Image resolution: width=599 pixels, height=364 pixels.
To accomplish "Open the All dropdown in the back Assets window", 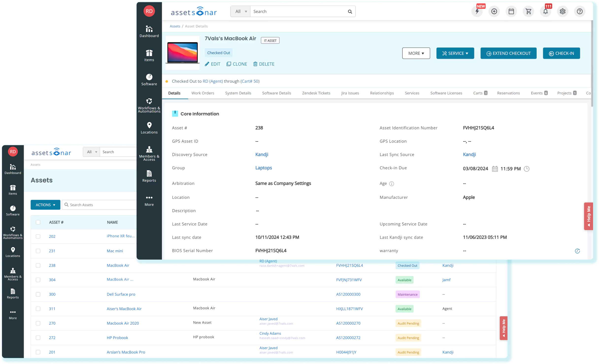I will (91, 152).
